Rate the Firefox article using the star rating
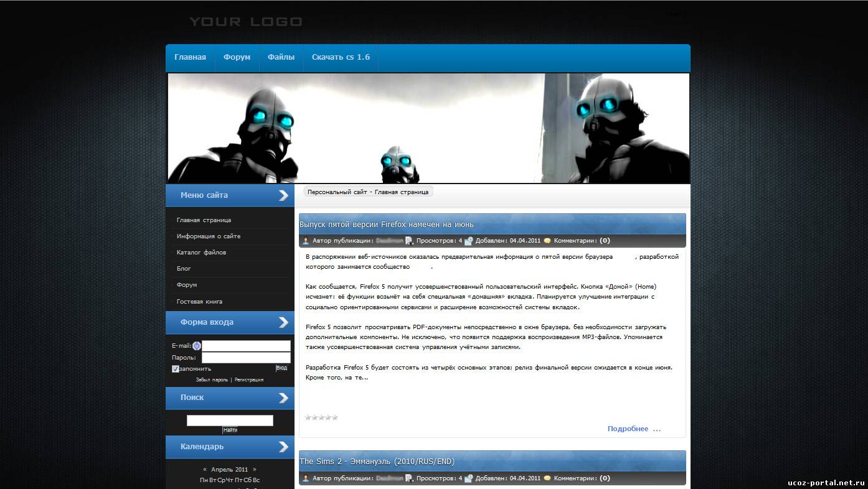 (321, 417)
